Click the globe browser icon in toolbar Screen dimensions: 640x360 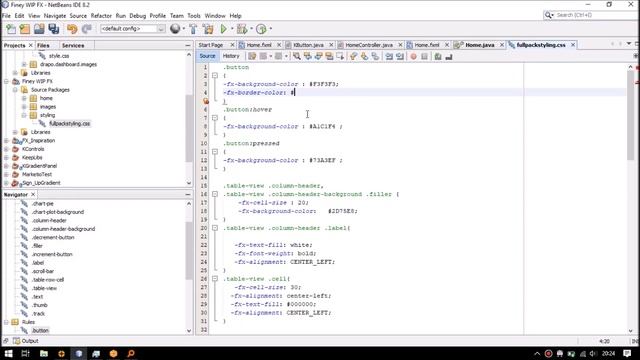tap(175, 29)
